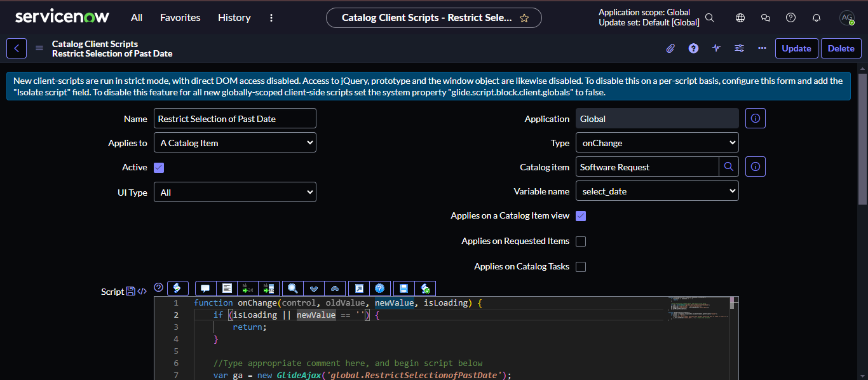The image size is (868, 380).
Task: Open the Type dropdown showing onChange
Action: pos(657,143)
